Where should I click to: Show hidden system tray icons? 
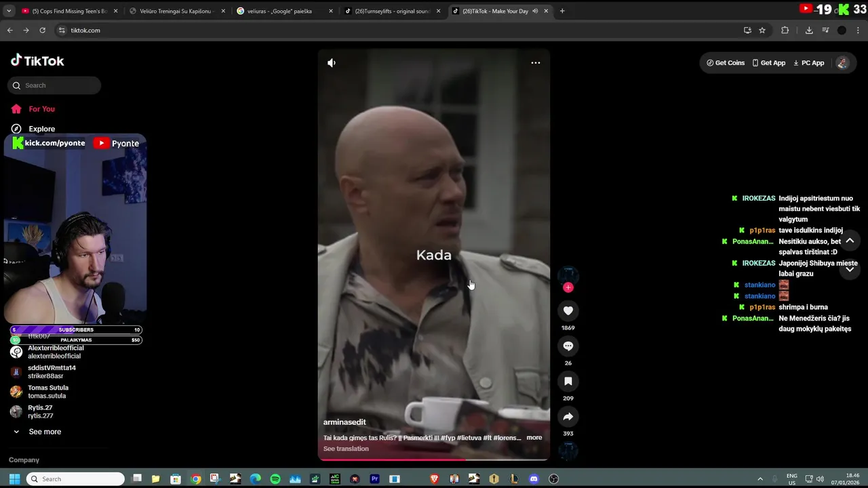coord(759,479)
